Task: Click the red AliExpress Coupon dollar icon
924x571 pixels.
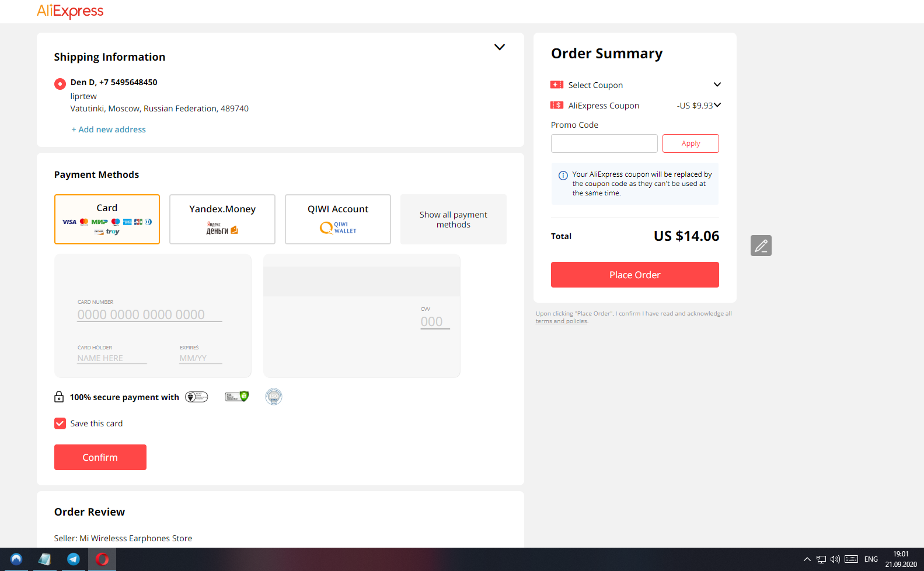Action: click(557, 105)
